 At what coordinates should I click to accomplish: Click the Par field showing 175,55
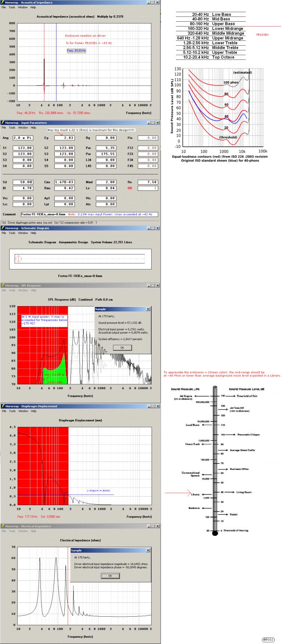coord(106,154)
